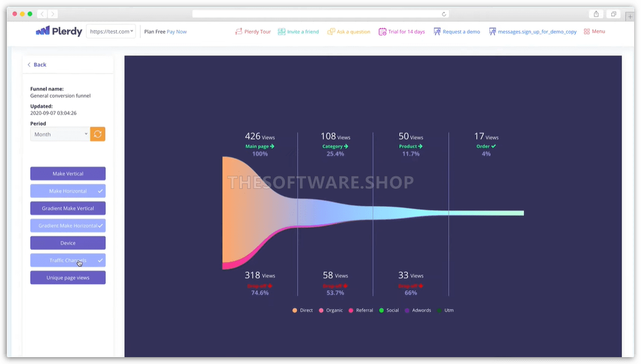Click the Direct legend color dot
641x364 pixels.
(295, 310)
